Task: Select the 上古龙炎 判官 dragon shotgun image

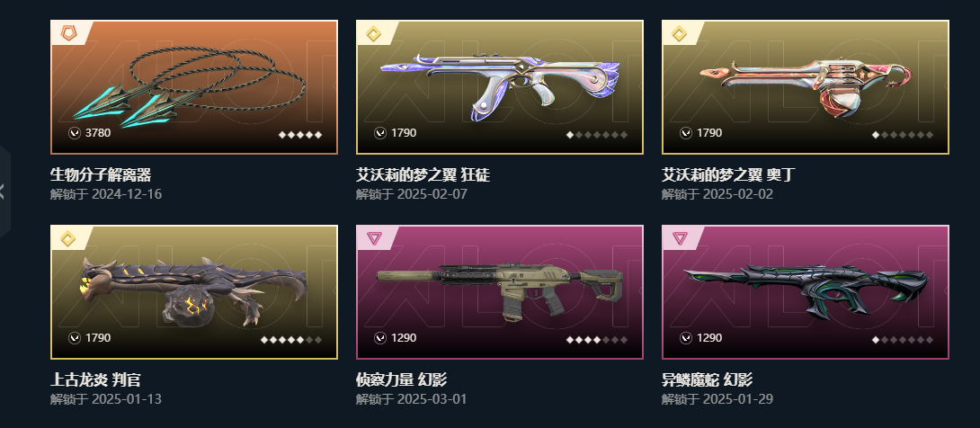Action: 193,292
